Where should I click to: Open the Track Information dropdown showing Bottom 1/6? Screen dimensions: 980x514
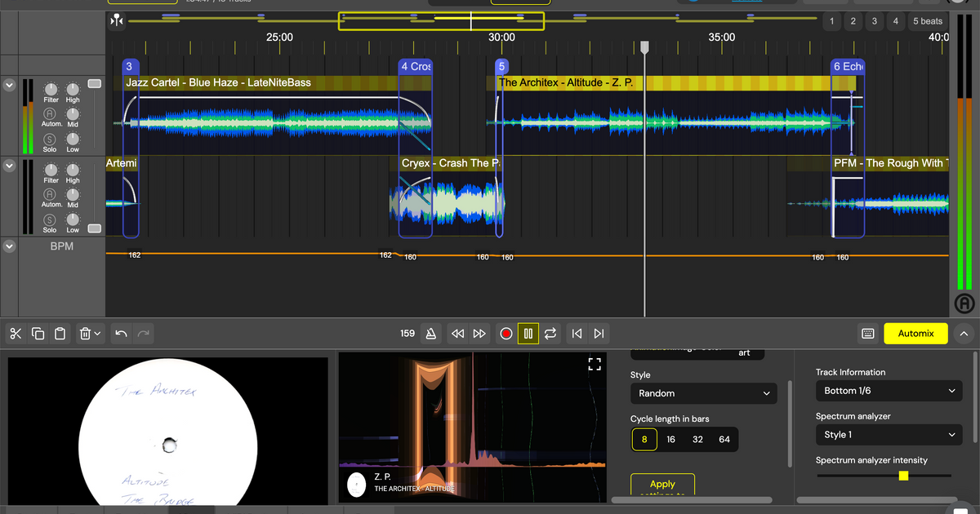(x=889, y=390)
